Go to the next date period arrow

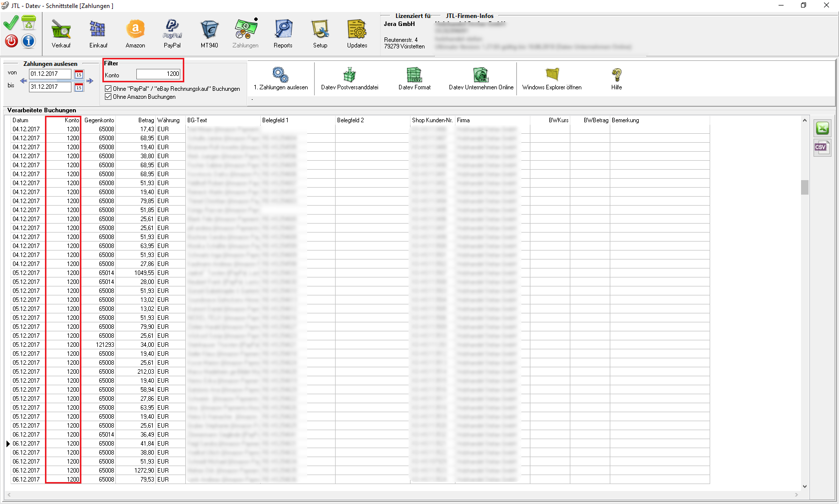[90, 81]
